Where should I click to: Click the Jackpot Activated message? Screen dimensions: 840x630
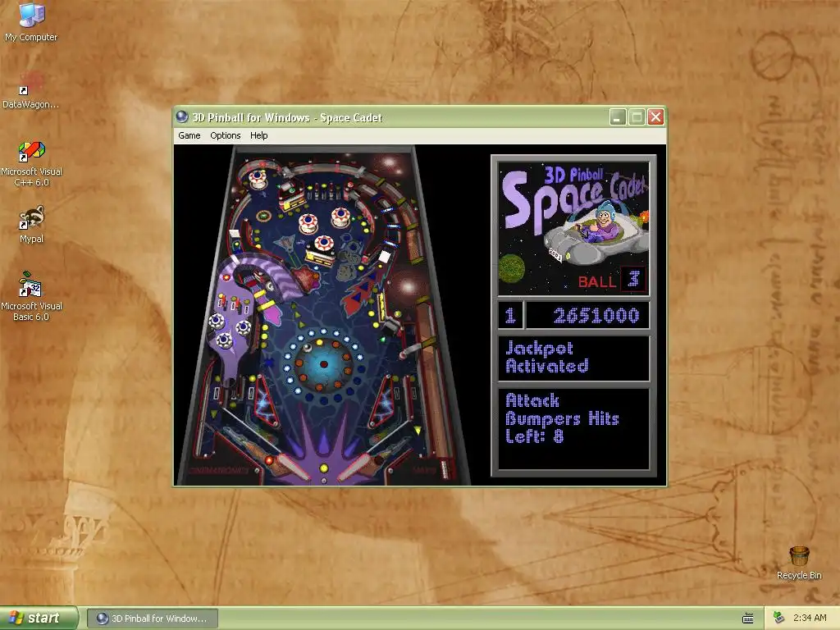point(547,357)
